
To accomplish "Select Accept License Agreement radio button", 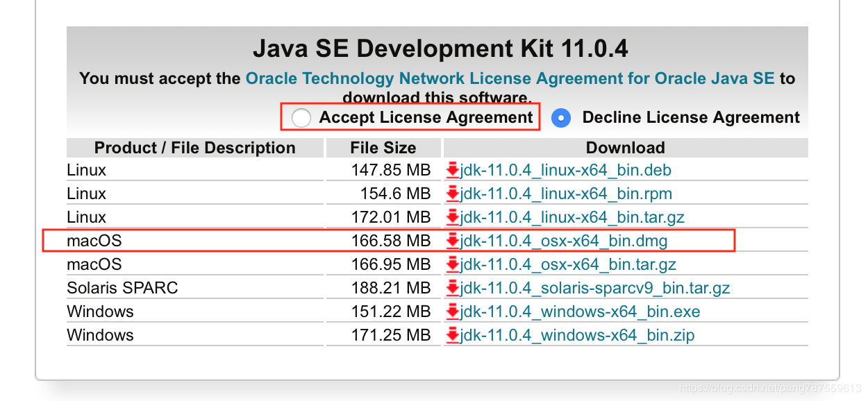I will (301, 118).
